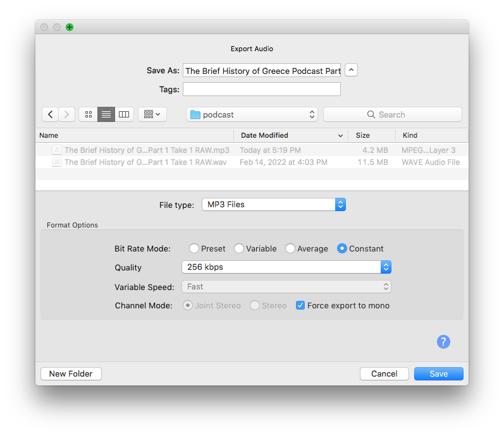Click the forward navigation arrow

click(x=67, y=114)
